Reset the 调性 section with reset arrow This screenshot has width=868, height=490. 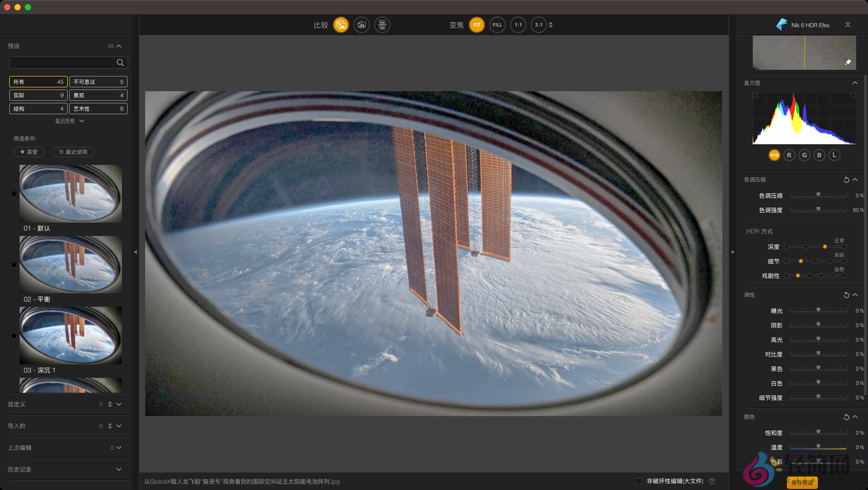[846, 295]
